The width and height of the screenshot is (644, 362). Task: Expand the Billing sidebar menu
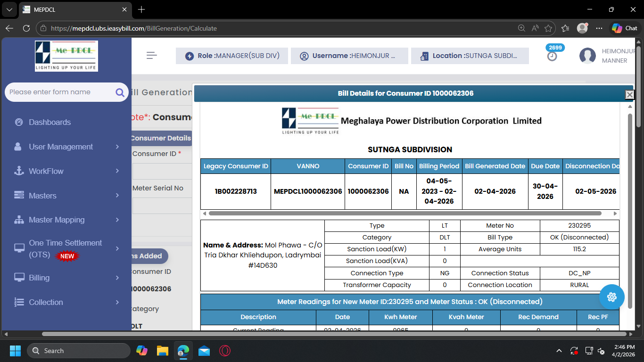[39, 278]
